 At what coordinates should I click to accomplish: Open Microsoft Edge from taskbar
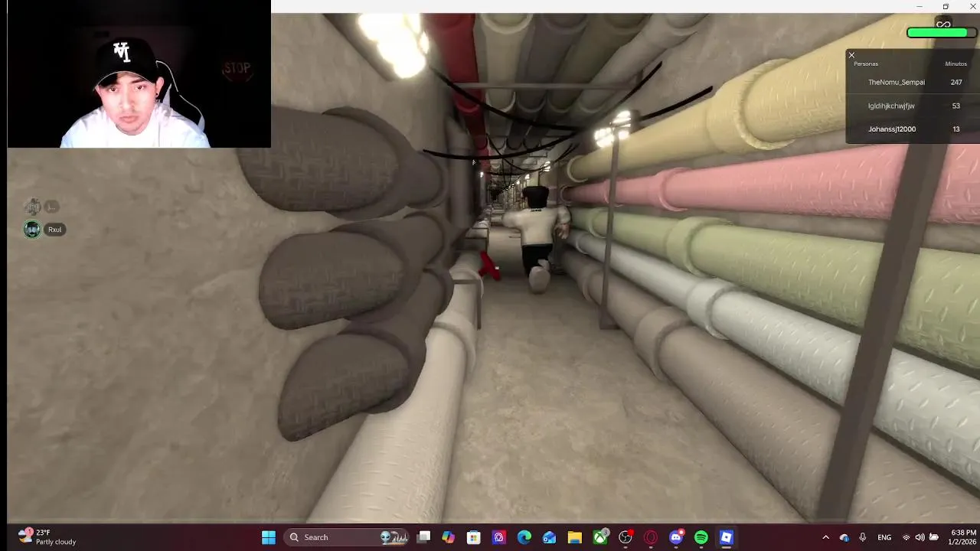[524, 537]
